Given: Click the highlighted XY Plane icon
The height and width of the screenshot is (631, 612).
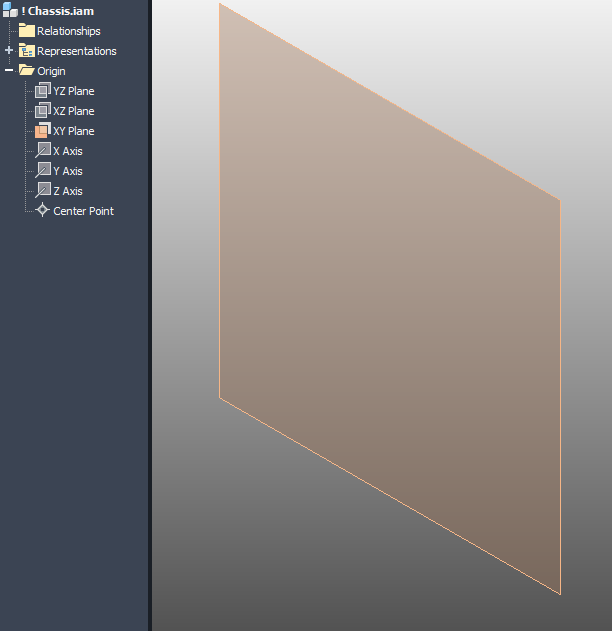Looking at the screenshot, I should [43, 131].
